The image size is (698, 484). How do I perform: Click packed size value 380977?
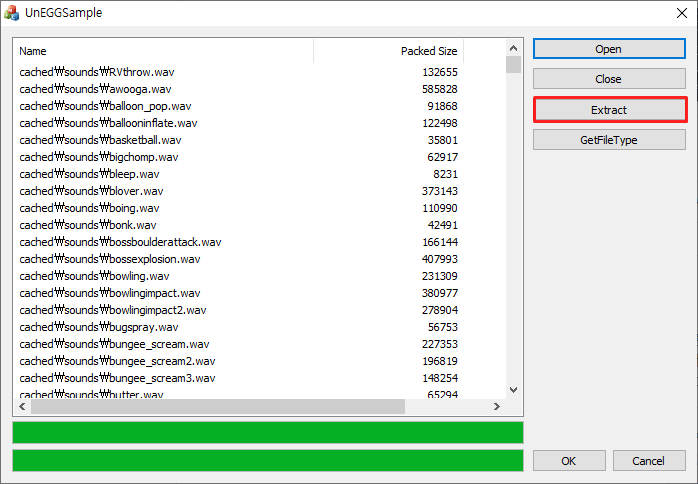[440, 293]
